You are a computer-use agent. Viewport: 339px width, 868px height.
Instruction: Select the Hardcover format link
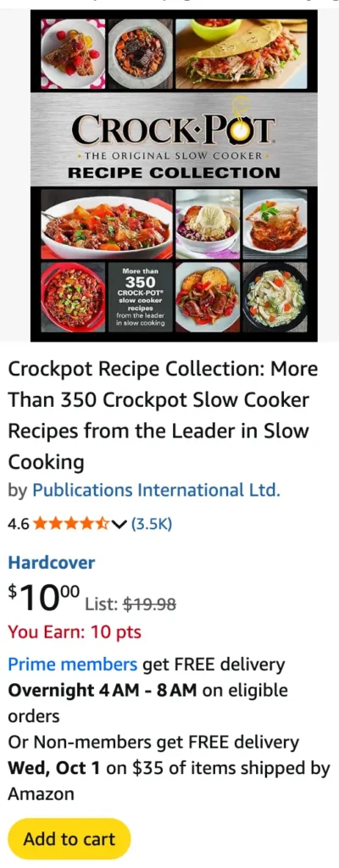[51, 563]
